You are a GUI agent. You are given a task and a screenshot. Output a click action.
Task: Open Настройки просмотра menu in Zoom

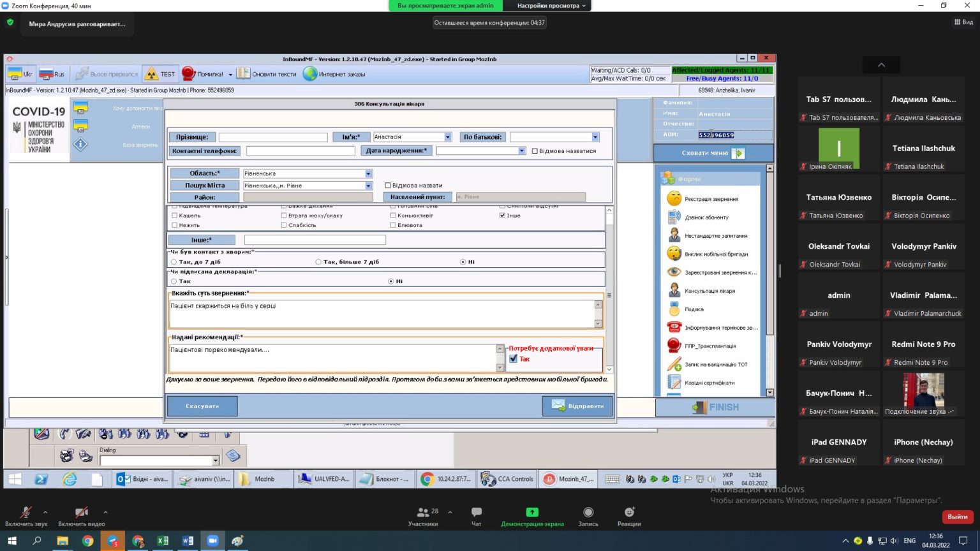(551, 6)
